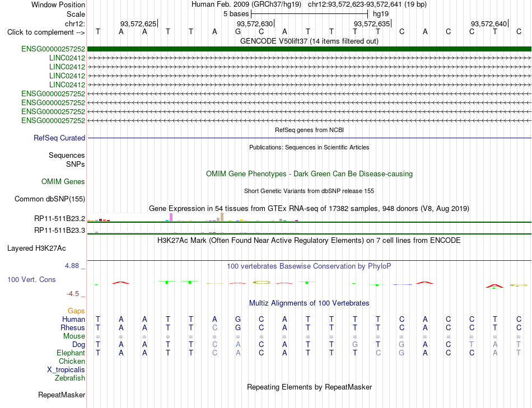This screenshot has height=408, width=532.
Task: Click the tall tan bar in RP11-511B23.2 expression chart
Action: pyautogui.click(x=222, y=217)
